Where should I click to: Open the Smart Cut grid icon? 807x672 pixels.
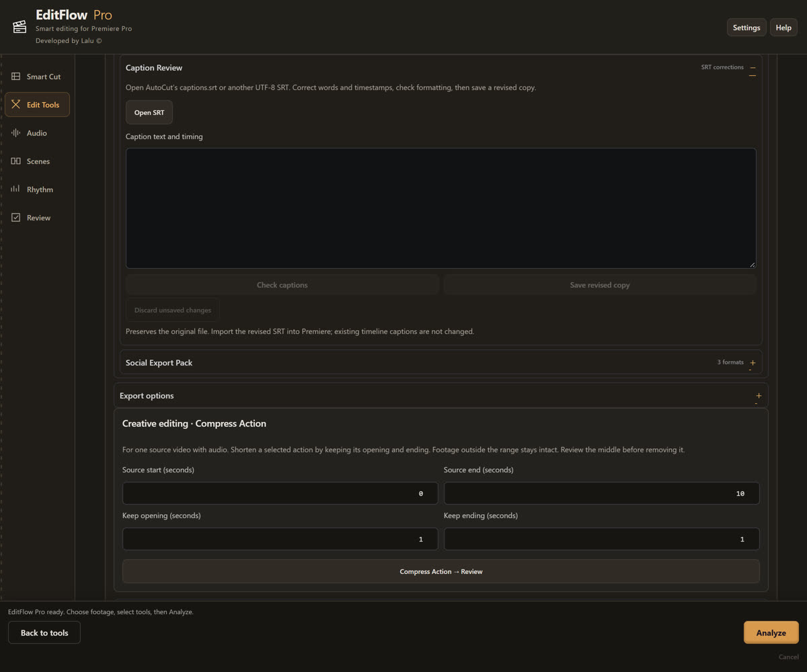[x=16, y=77]
